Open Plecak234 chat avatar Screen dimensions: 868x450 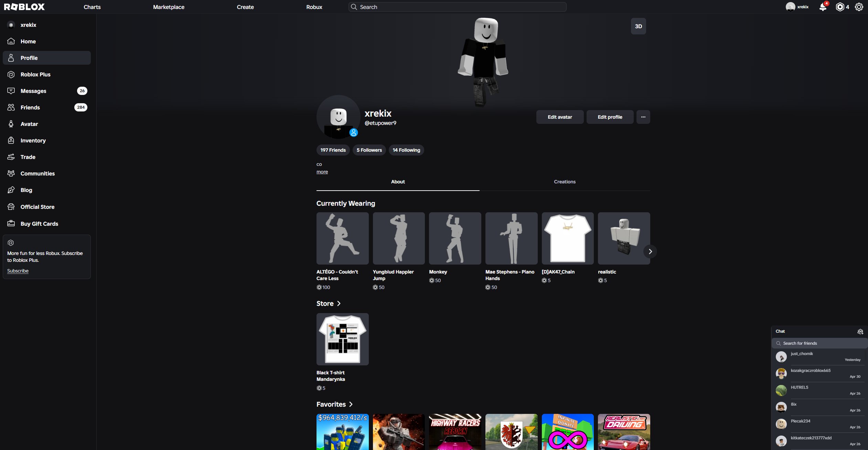click(x=781, y=424)
